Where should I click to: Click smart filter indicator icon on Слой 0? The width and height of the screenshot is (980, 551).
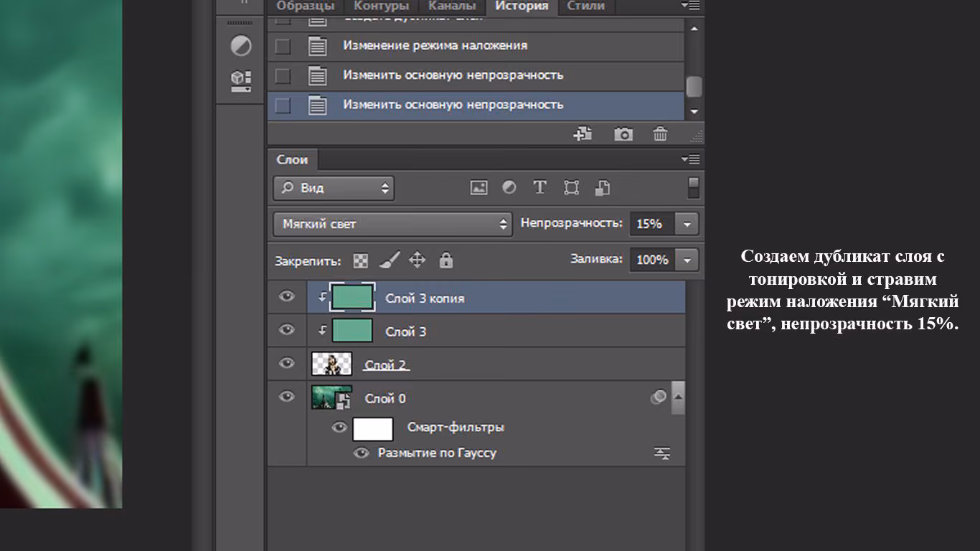658,397
